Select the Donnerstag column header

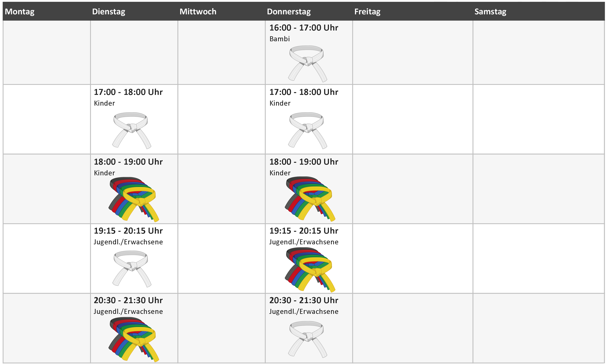tap(289, 11)
